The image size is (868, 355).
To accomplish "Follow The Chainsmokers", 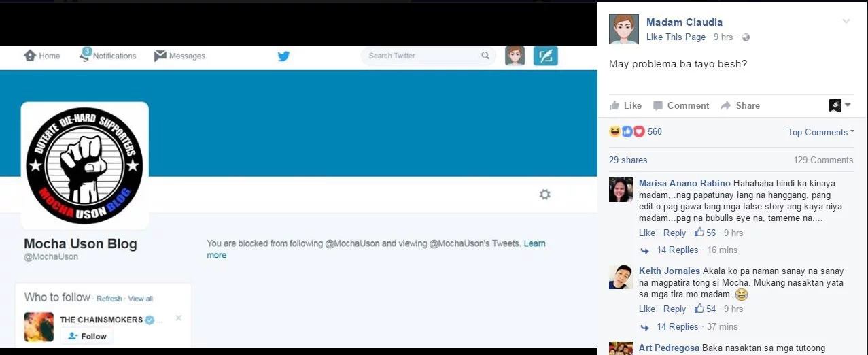I will click(87, 336).
